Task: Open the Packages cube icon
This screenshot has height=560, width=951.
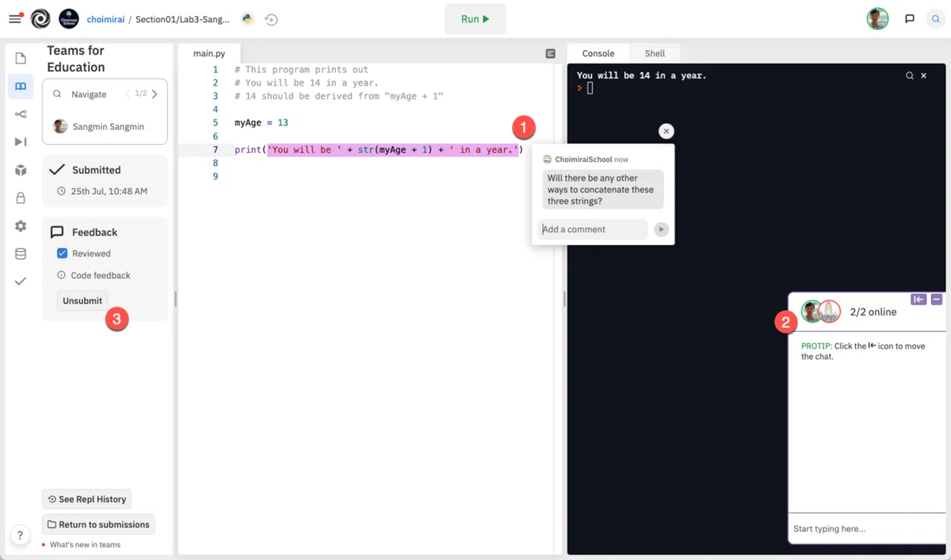Action: pyautogui.click(x=21, y=170)
